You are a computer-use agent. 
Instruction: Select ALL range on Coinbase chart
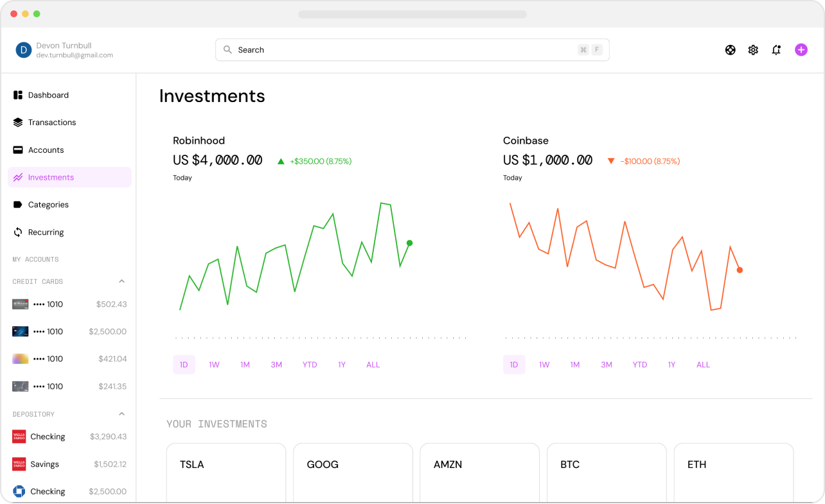(x=704, y=365)
